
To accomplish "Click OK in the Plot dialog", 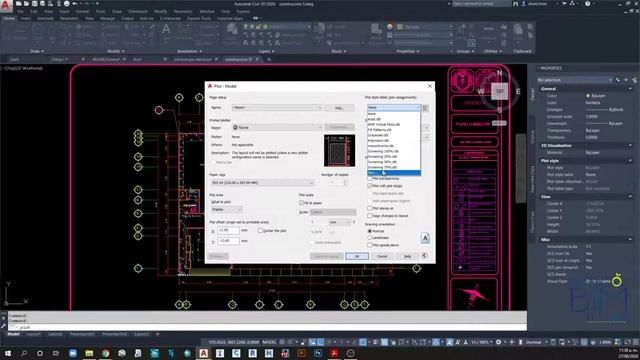I will [357, 256].
